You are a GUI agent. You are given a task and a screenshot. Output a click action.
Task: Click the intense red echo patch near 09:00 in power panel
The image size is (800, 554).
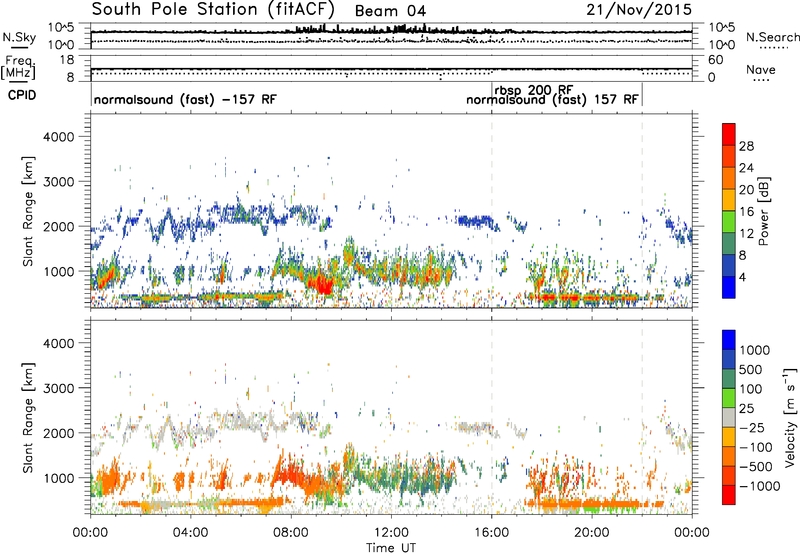point(322,284)
